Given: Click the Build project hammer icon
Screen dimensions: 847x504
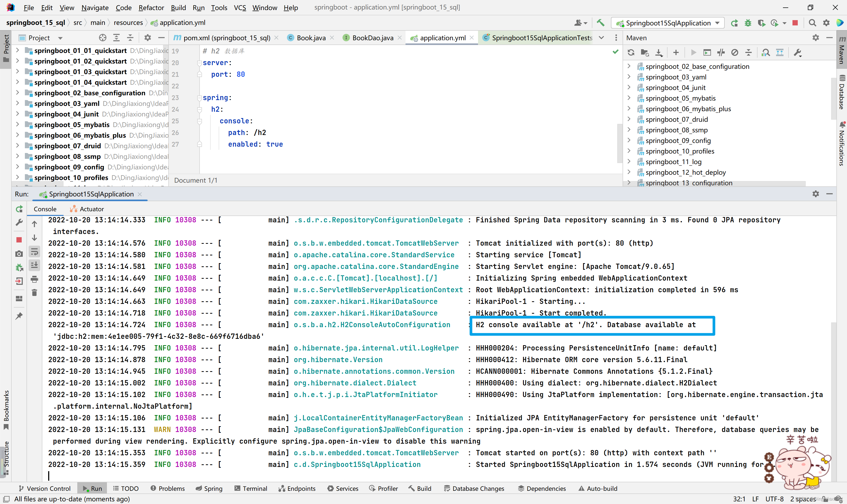Looking at the screenshot, I should point(600,23).
